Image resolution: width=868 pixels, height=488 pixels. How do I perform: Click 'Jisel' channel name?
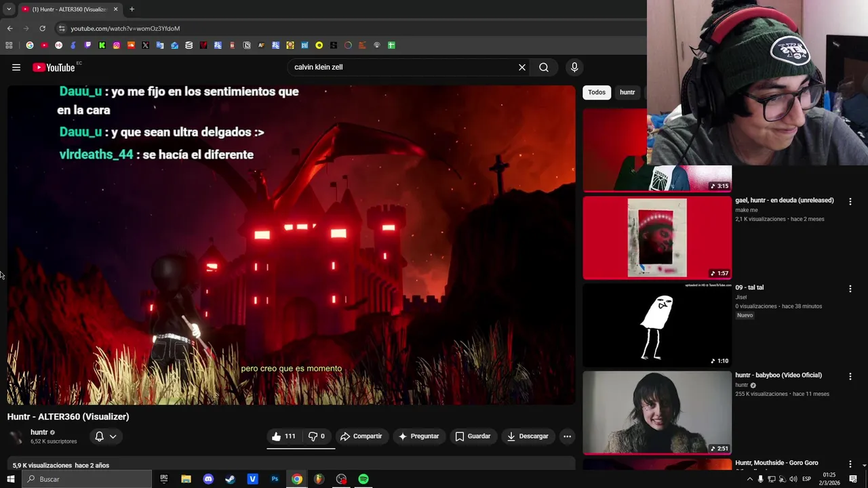click(x=741, y=297)
